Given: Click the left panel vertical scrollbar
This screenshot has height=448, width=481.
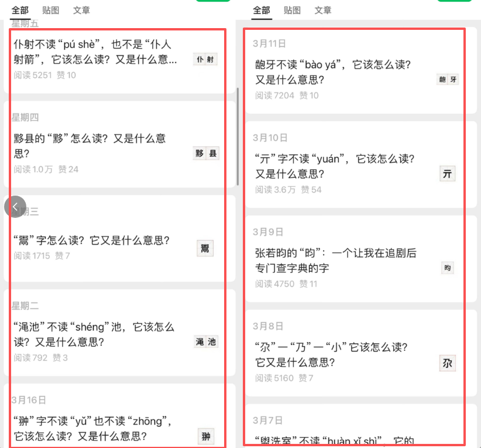Looking at the screenshot, I should (x=238, y=136).
